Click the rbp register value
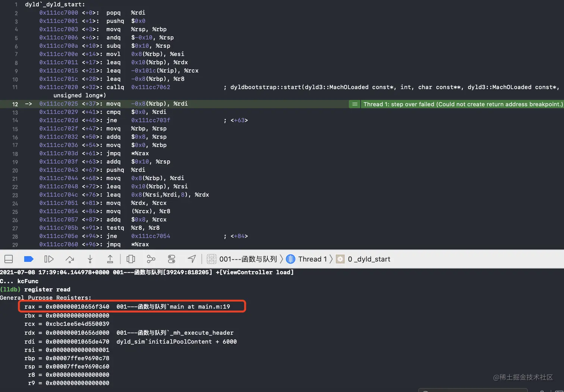 point(77,358)
